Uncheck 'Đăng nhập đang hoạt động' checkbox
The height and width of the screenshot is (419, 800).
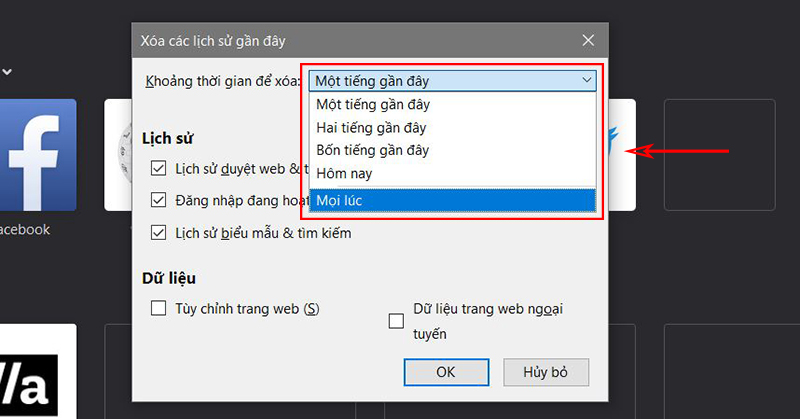pyautogui.click(x=159, y=200)
